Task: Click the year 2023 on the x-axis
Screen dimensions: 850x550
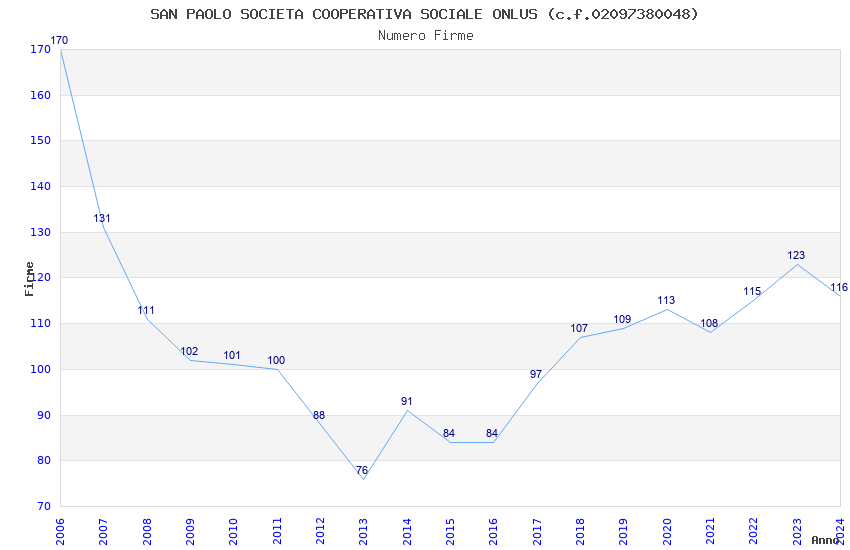Action: click(797, 531)
